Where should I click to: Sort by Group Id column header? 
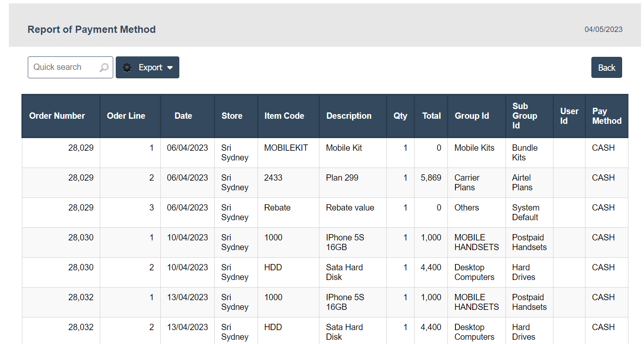(471, 116)
